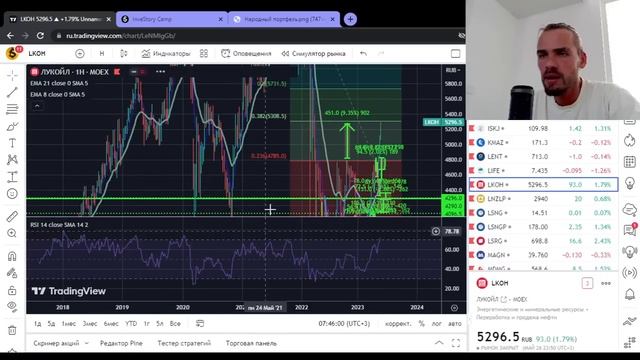The height and width of the screenshot is (360, 640).
Task: Open the chart layout selector square
Action: [456, 53]
